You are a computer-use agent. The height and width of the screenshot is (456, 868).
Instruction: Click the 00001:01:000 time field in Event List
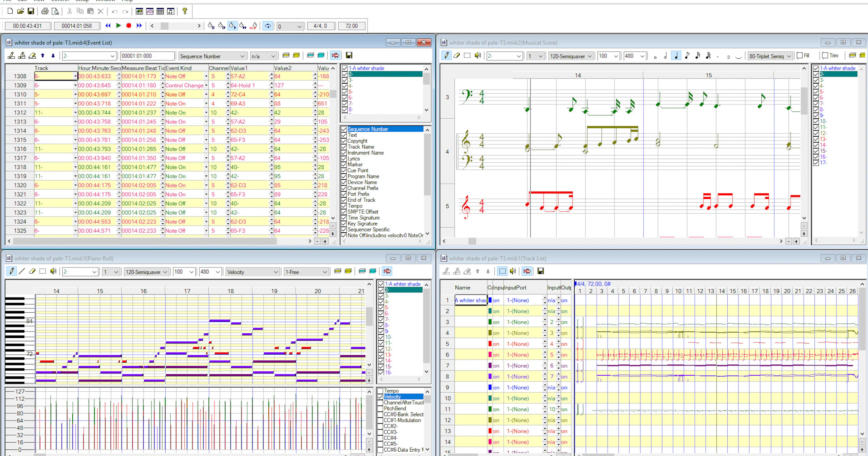[147, 56]
